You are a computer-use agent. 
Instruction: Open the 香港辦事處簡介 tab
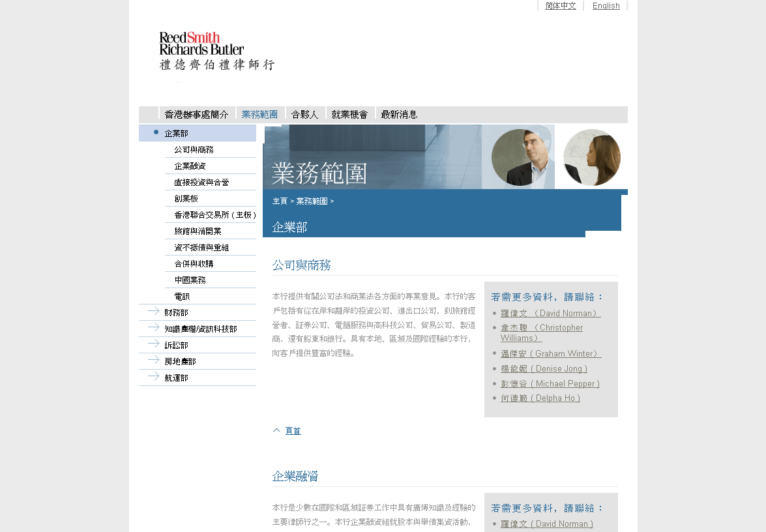tap(196, 114)
